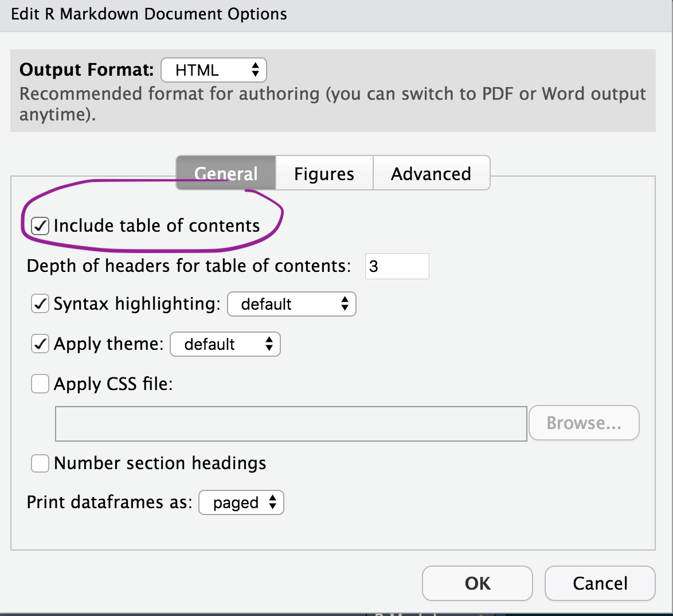This screenshot has height=616, width=673.
Task: Click the empty CSS file path field
Action: tap(291, 423)
